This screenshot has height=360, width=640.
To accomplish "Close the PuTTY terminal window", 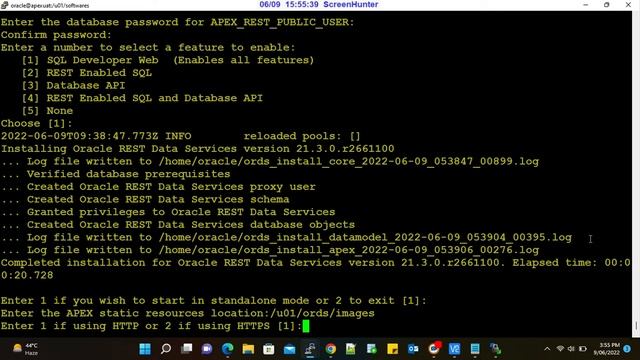I will coord(628,5).
